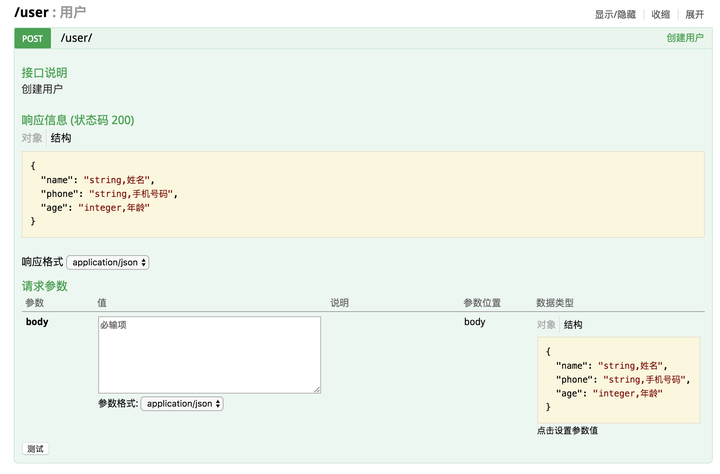
Task: Click 创建用户 summary on the right
Action: [x=685, y=38]
